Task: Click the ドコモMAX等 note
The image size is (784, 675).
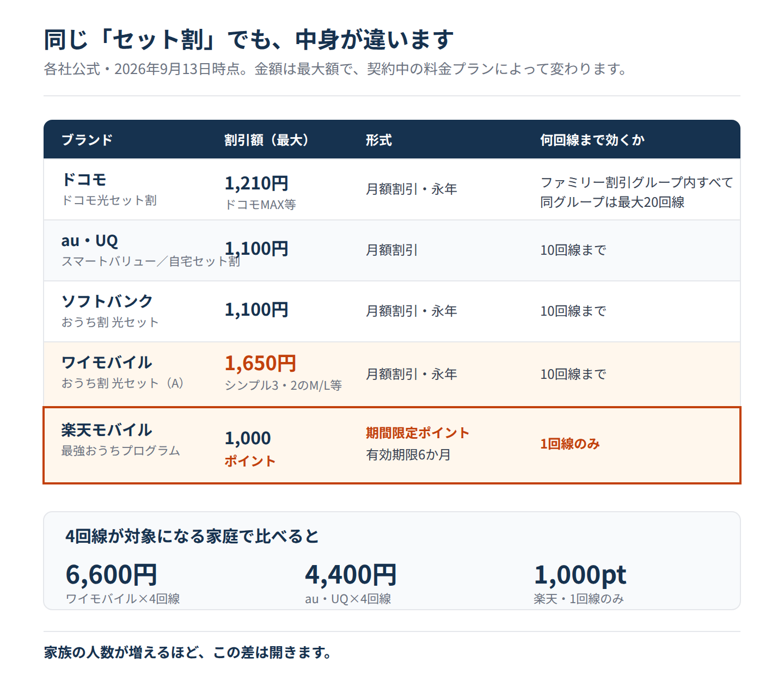Action: click(260, 205)
